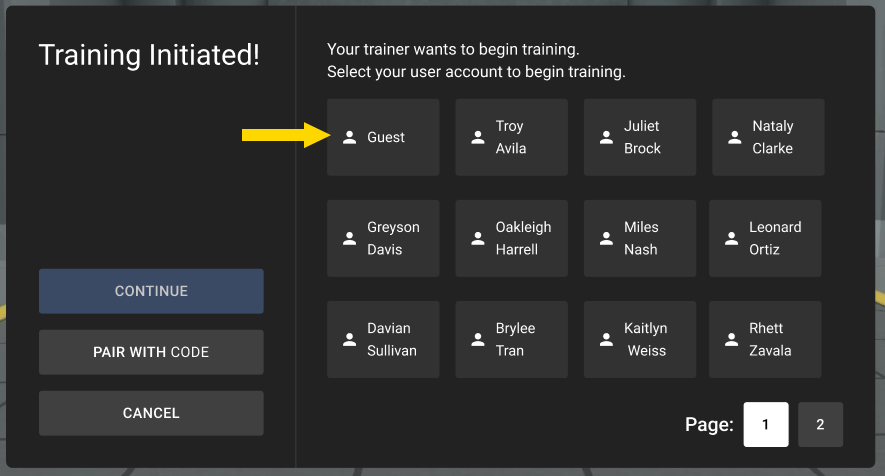
Task: Choose the Kaitlyn Weiss account
Action: click(x=640, y=339)
